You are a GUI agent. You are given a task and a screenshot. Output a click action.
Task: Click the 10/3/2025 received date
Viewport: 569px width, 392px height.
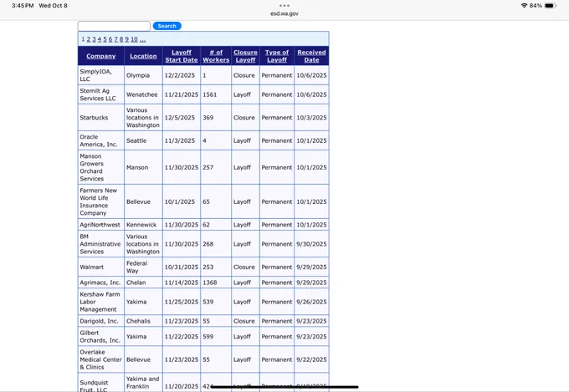[x=311, y=118]
